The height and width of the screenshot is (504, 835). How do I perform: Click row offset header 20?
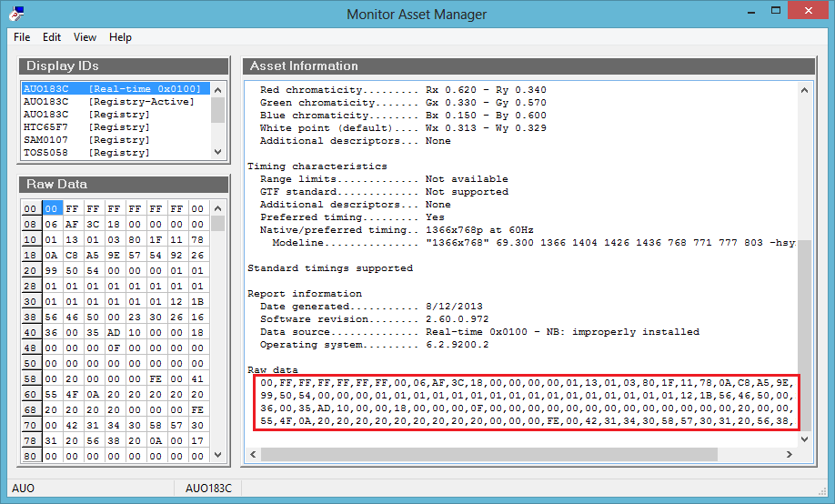[x=31, y=270]
